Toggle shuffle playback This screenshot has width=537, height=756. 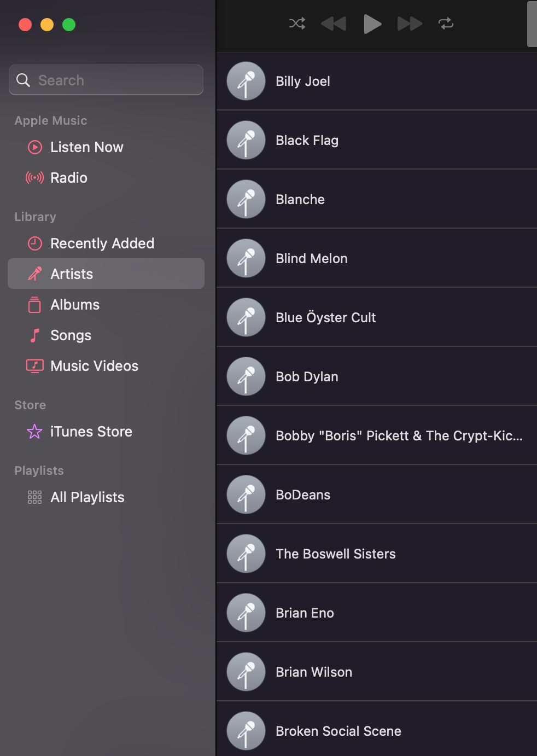click(x=297, y=24)
